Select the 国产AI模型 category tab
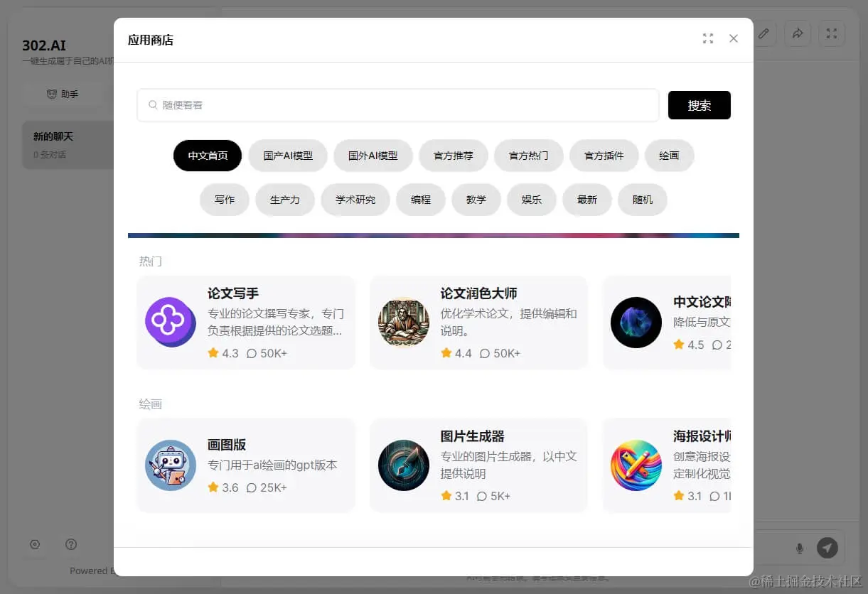This screenshot has width=868, height=594. pos(288,156)
